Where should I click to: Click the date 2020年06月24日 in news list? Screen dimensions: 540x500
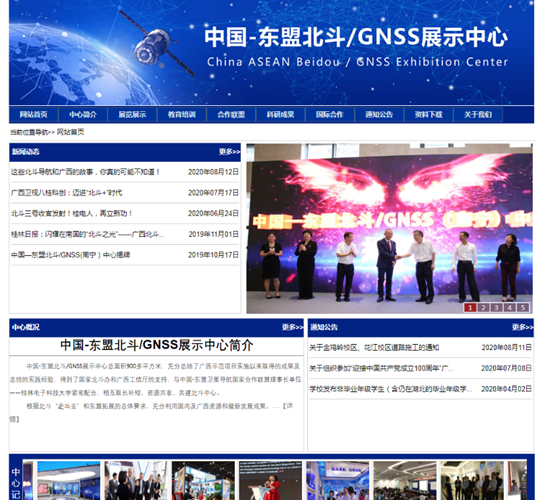[x=213, y=213]
